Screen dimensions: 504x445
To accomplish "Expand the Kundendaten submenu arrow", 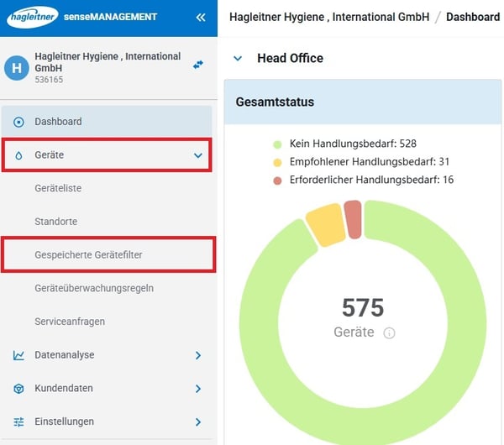I will 198,389.
